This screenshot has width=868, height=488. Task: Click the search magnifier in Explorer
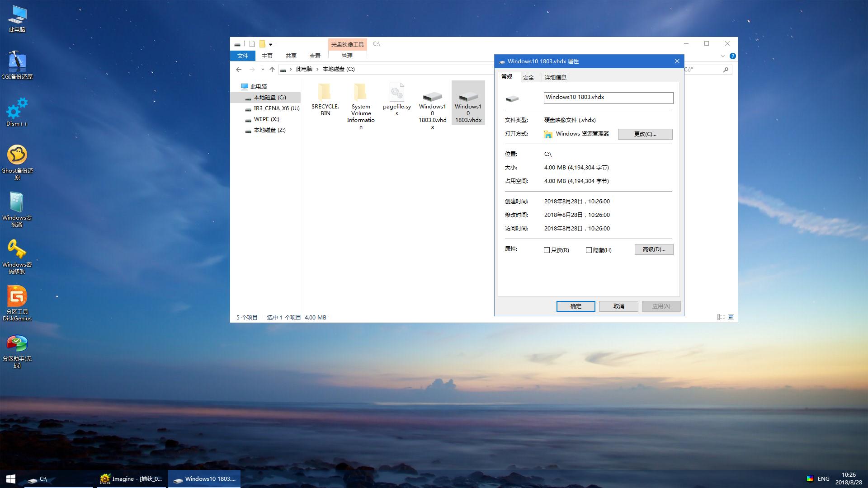[x=726, y=69]
